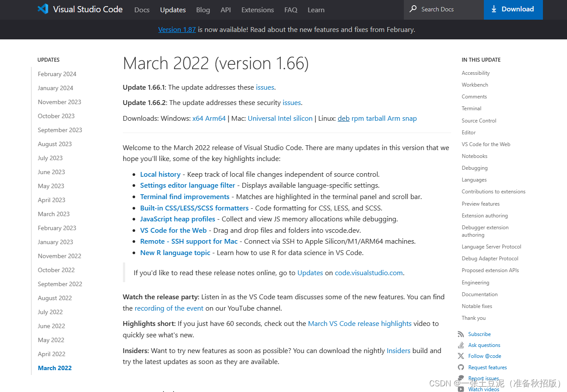The height and width of the screenshot is (392, 567).
Task: Download the Linux rpm package
Action: pyautogui.click(x=357, y=119)
